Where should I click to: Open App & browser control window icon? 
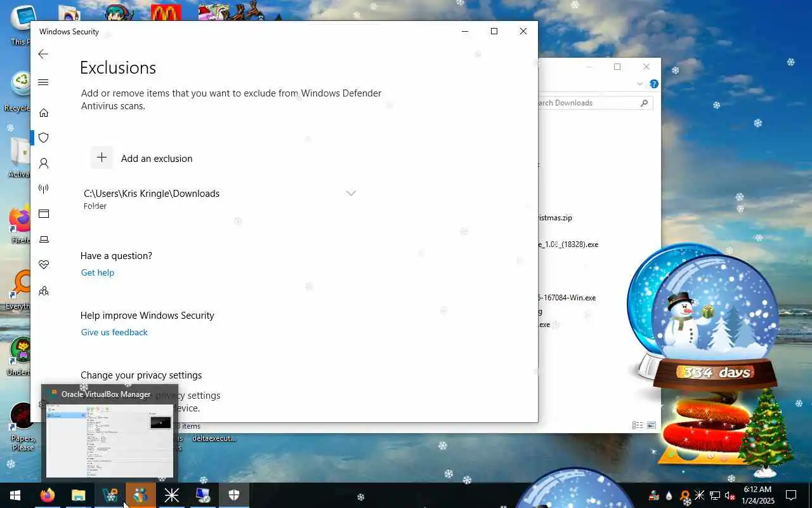tap(43, 214)
